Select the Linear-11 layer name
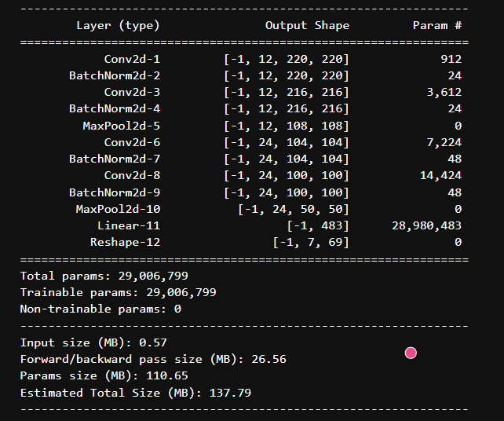The height and width of the screenshot is (421, 504). click(129, 225)
